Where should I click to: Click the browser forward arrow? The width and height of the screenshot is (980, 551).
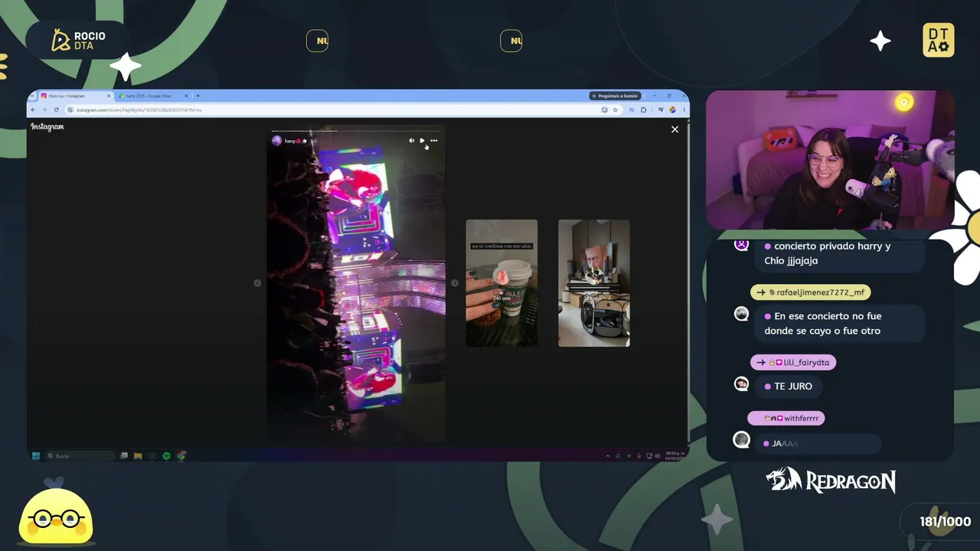44,110
